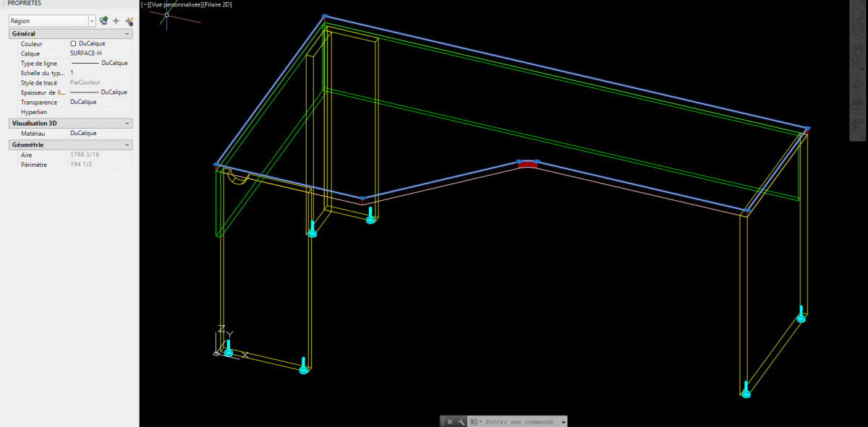Click the empty Hyperlien field
The width and height of the screenshot is (868, 427).
pos(100,112)
